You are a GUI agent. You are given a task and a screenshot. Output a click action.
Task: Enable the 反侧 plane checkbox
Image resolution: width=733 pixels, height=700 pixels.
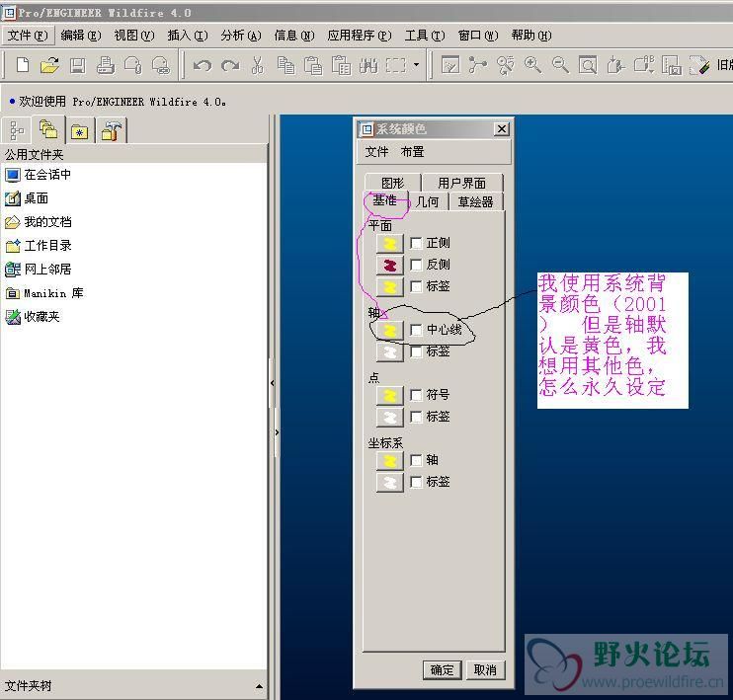416,265
